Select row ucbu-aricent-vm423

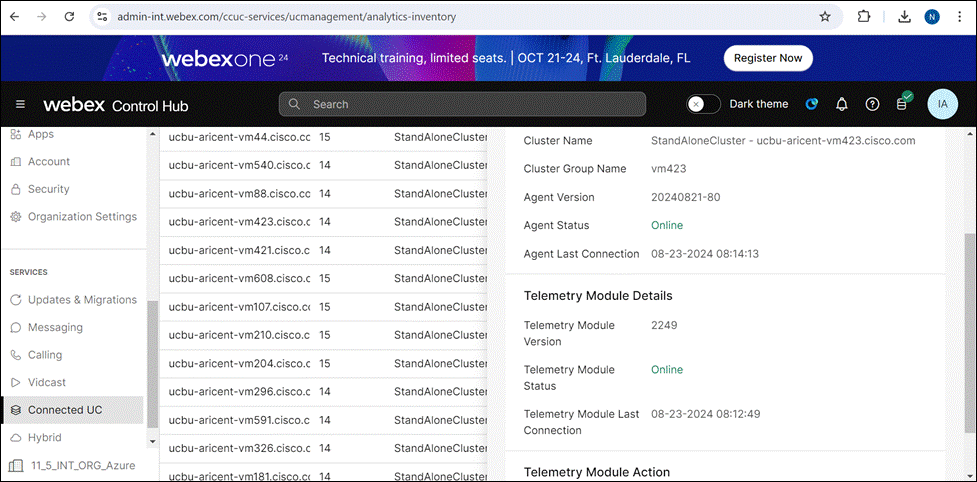(324, 222)
